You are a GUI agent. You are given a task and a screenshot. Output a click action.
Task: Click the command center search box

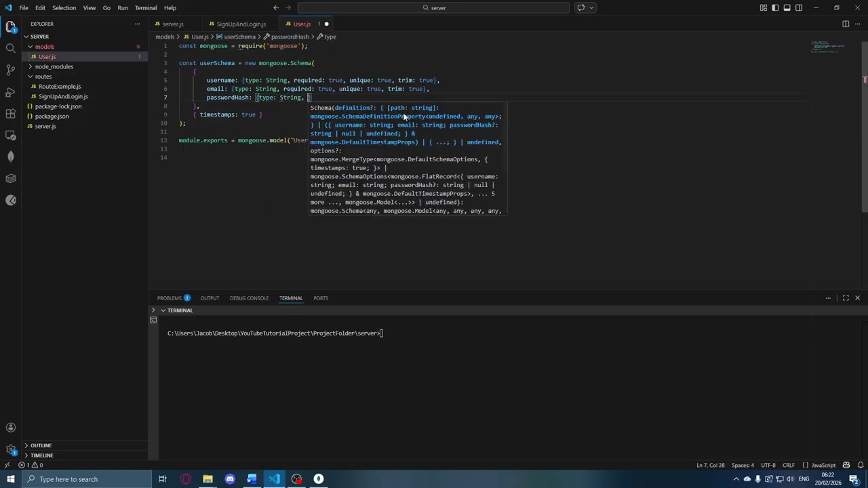click(x=434, y=7)
